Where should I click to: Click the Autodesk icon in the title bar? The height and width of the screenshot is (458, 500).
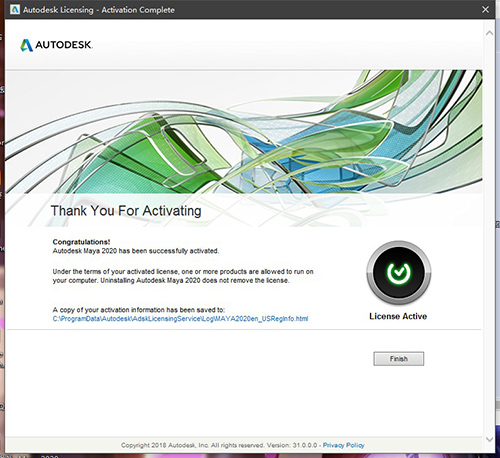click(x=15, y=9)
